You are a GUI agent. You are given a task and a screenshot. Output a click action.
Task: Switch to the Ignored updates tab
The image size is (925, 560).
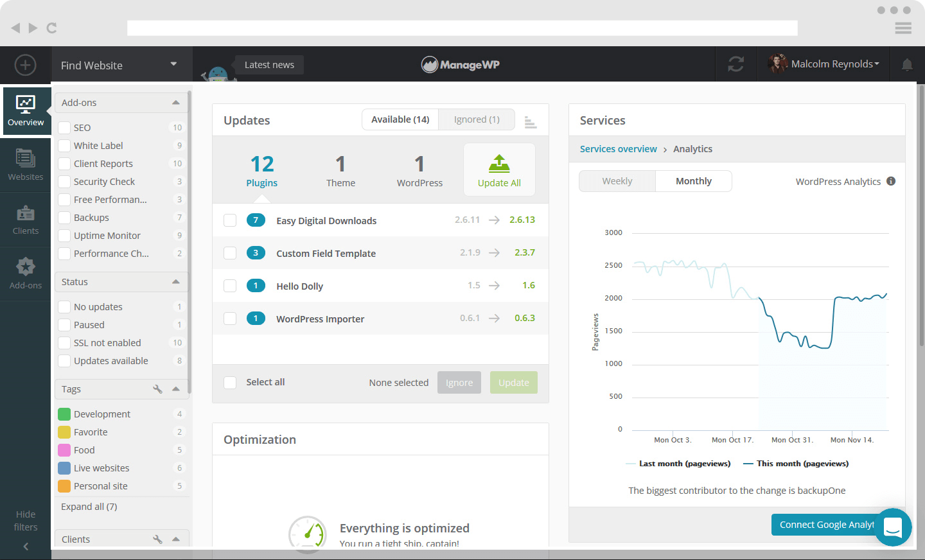476,119
